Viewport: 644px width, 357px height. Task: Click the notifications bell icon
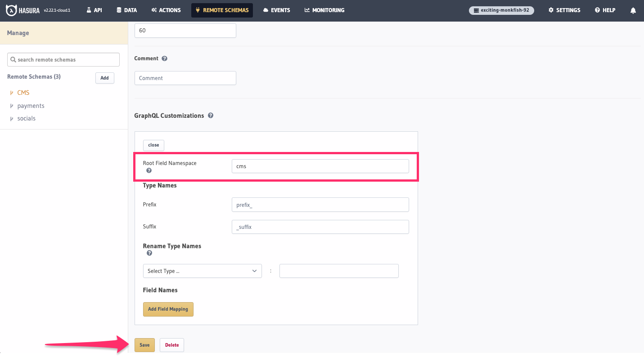coord(633,10)
